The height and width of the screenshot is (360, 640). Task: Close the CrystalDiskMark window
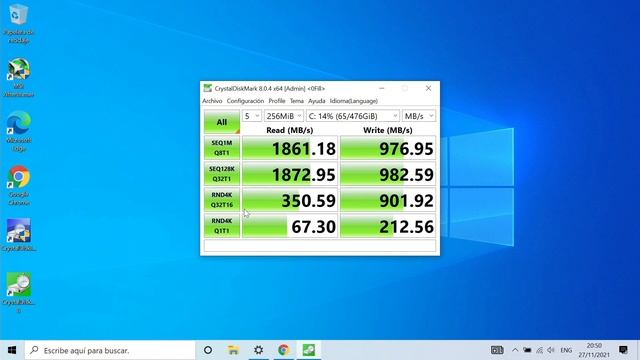[428, 88]
